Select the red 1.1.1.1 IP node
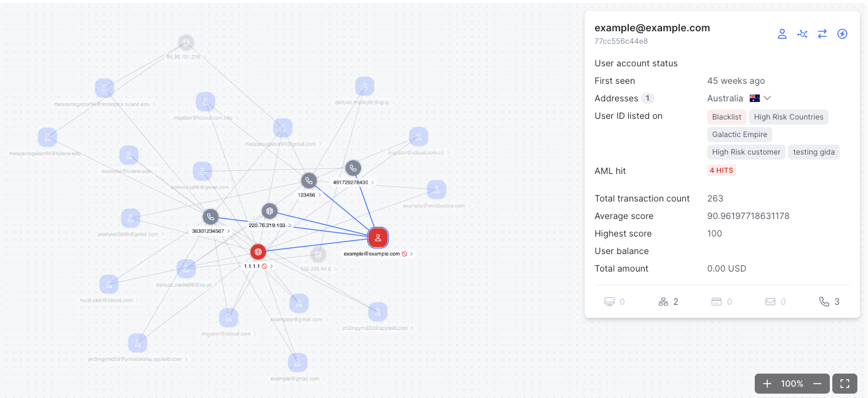This screenshot has height=398, width=868. coord(258,252)
